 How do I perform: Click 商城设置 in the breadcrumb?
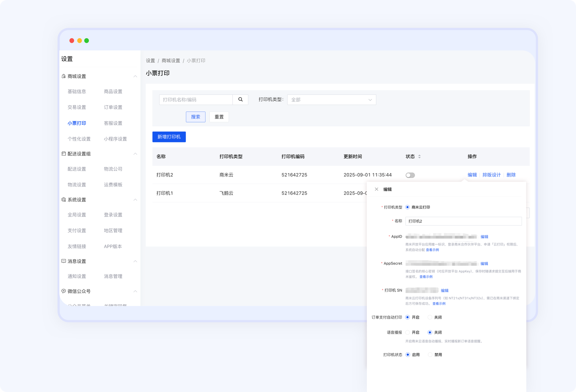click(171, 60)
